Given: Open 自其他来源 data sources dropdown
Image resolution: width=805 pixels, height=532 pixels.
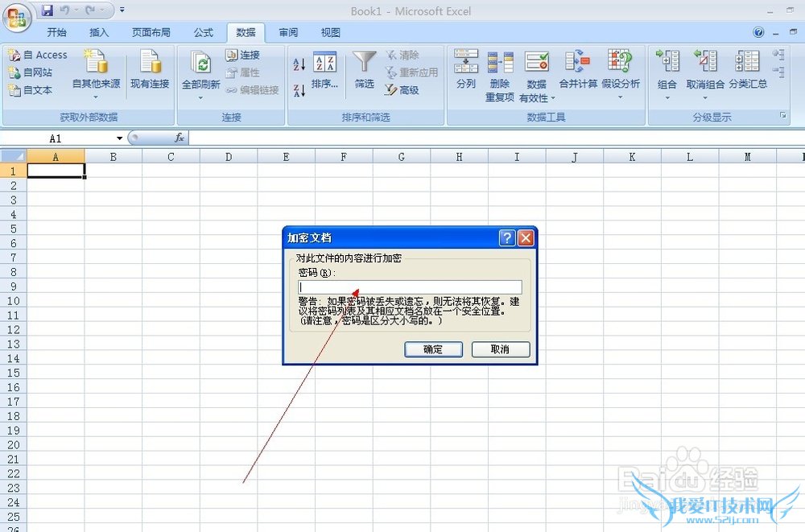Looking at the screenshot, I should point(96,75).
